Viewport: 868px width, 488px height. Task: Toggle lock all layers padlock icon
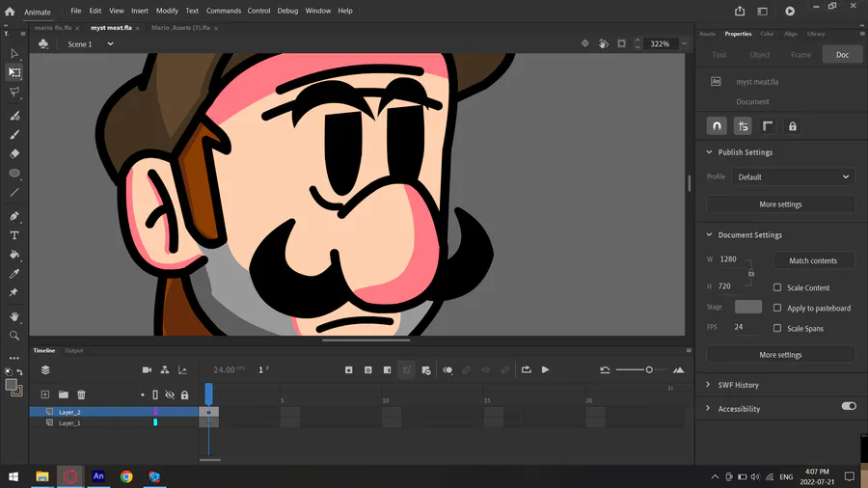pos(185,394)
